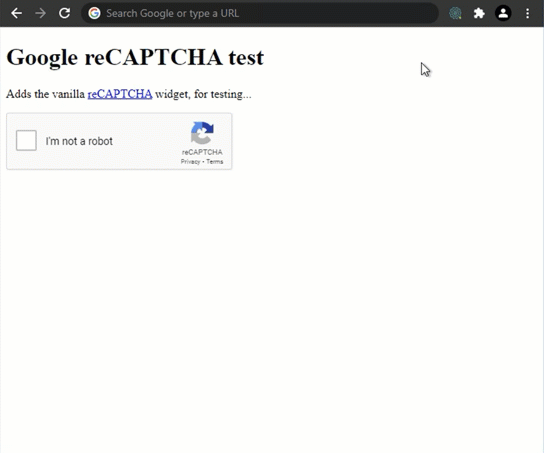Open the teal extension icon in toolbar
The image size is (544, 453).
click(455, 14)
